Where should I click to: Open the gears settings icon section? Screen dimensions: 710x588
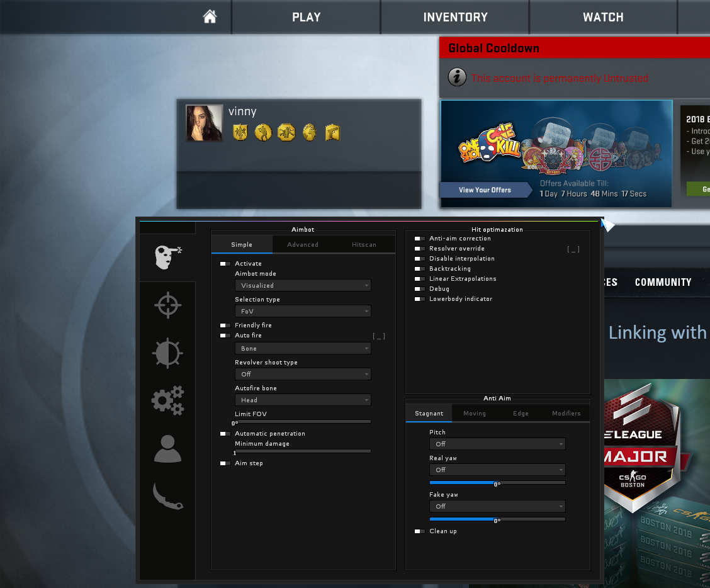[167, 400]
